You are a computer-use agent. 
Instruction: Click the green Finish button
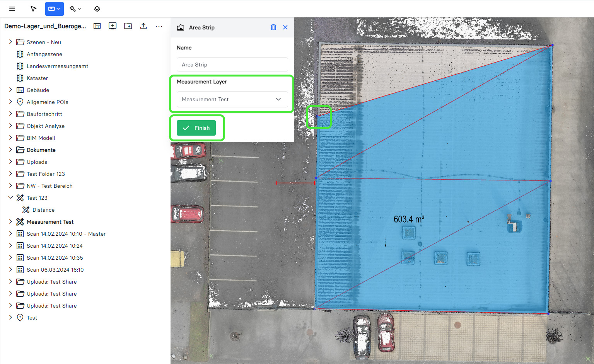click(196, 128)
